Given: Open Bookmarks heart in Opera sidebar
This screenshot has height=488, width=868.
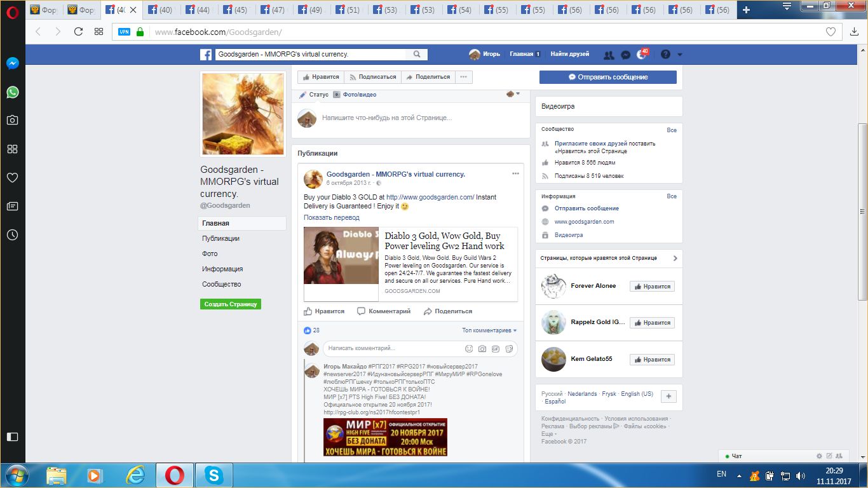Looking at the screenshot, I should pyautogui.click(x=12, y=177).
